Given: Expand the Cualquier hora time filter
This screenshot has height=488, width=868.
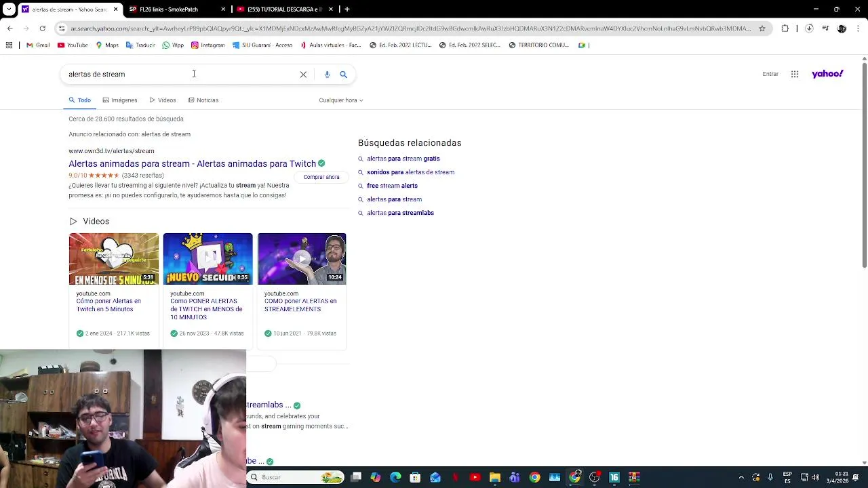Looking at the screenshot, I should (341, 100).
